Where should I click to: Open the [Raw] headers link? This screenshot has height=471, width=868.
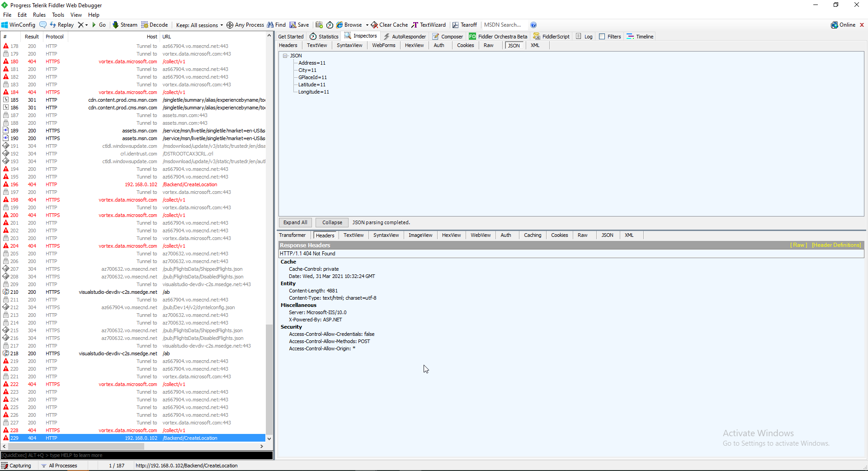798,245
